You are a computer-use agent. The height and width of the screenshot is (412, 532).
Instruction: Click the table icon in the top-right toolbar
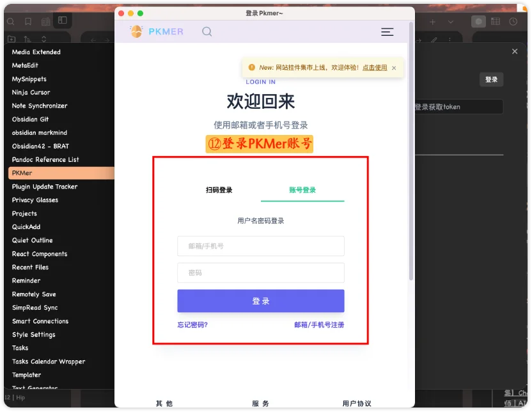tap(496, 22)
